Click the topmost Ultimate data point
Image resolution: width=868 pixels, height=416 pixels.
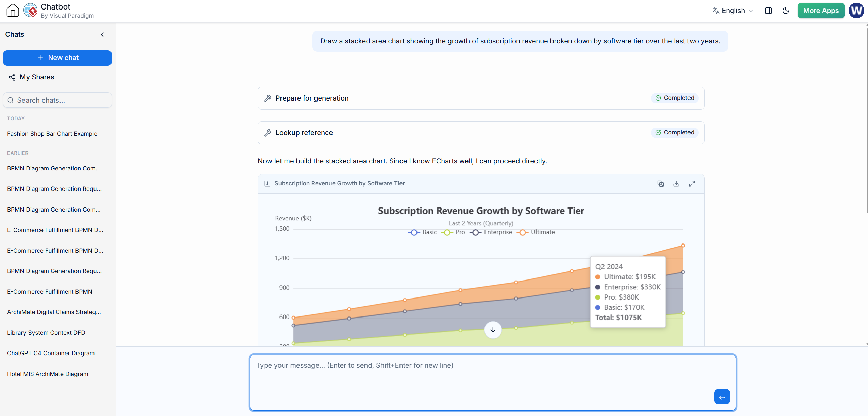coord(683,246)
